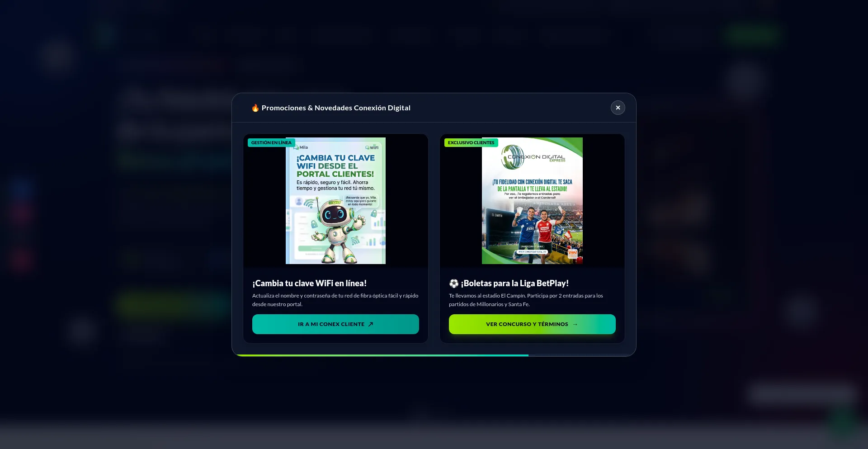Click the GESTIÓN EN LÍNEA badge
This screenshot has height=449, width=868.
tap(271, 143)
